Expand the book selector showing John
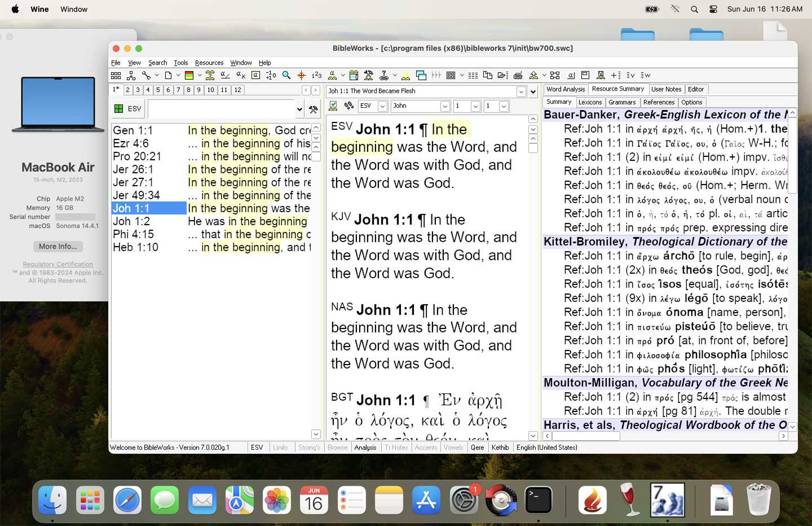 point(444,106)
